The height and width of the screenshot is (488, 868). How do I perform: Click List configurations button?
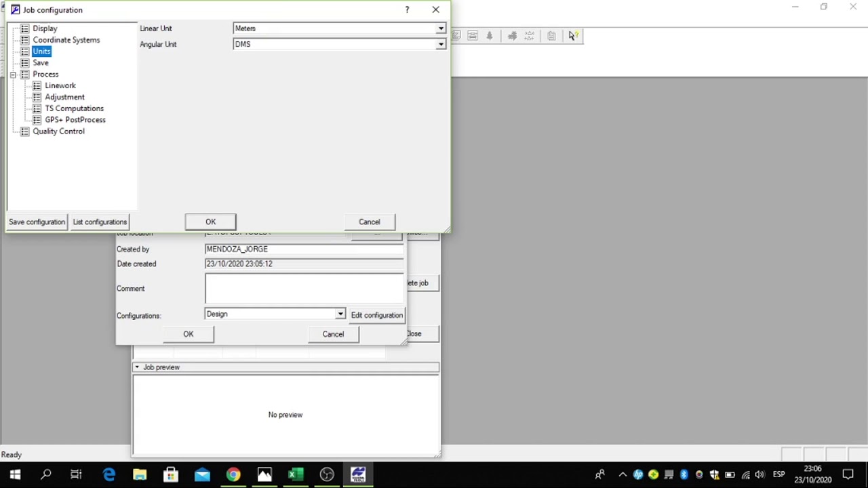pos(100,222)
